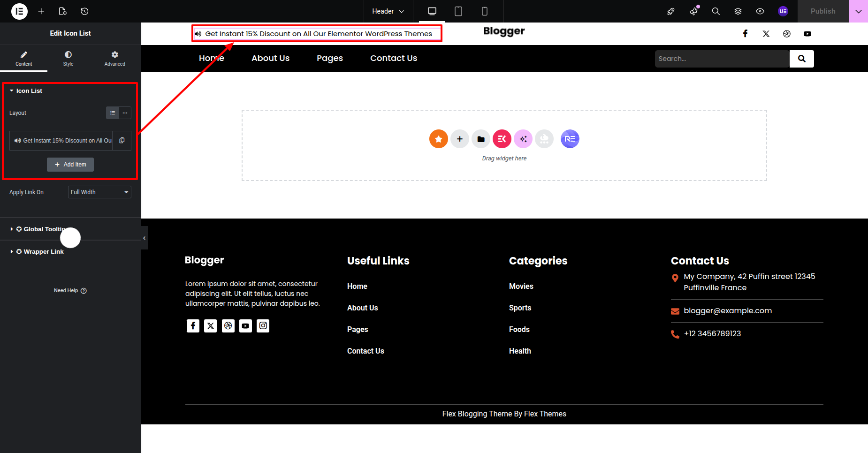Click the folder template library icon
The image size is (868, 453).
click(481, 139)
